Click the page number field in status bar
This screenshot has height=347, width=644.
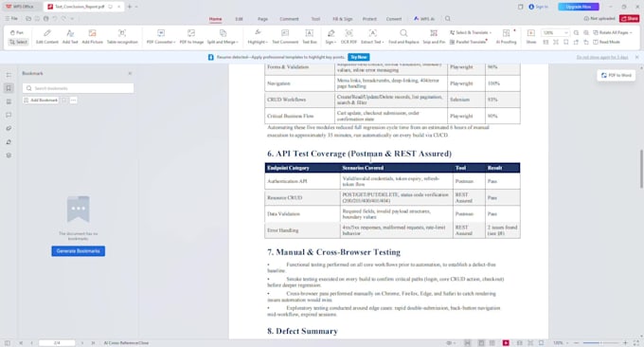(57, 343)
